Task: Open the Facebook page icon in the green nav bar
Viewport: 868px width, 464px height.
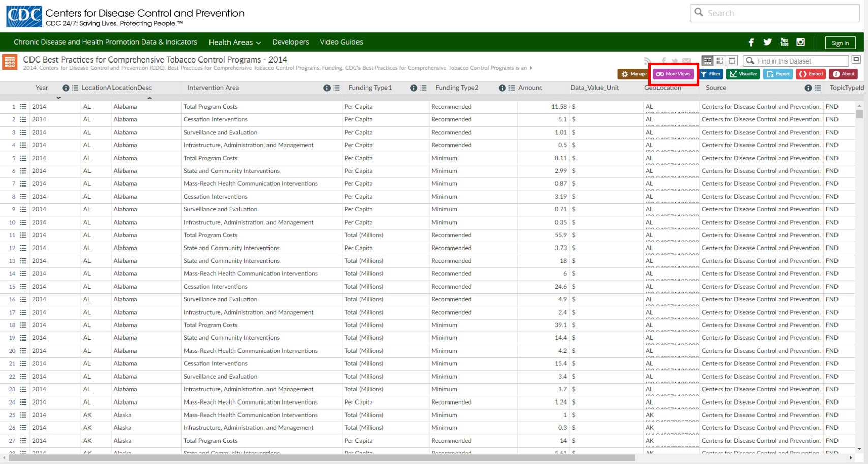Action: point(751,42)
